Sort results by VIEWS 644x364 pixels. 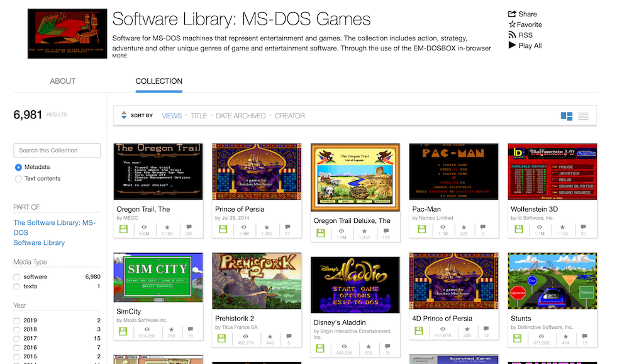[x=172, y=116]
